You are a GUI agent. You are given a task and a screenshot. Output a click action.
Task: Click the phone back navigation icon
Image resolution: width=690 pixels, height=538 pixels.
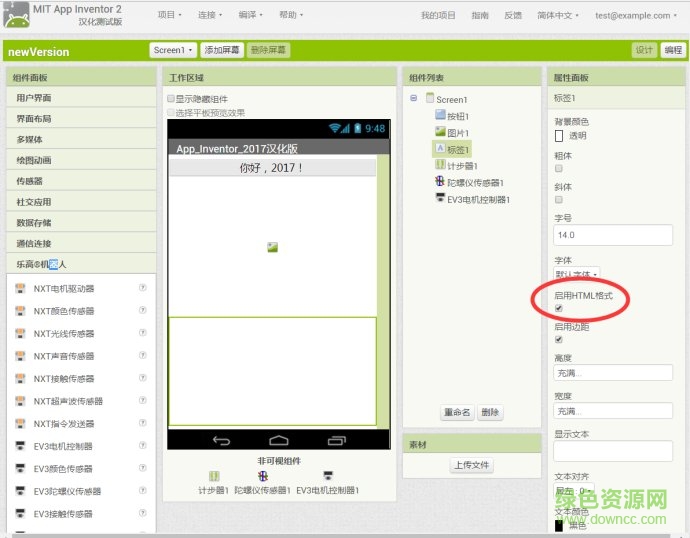click(x=221, y=440)
